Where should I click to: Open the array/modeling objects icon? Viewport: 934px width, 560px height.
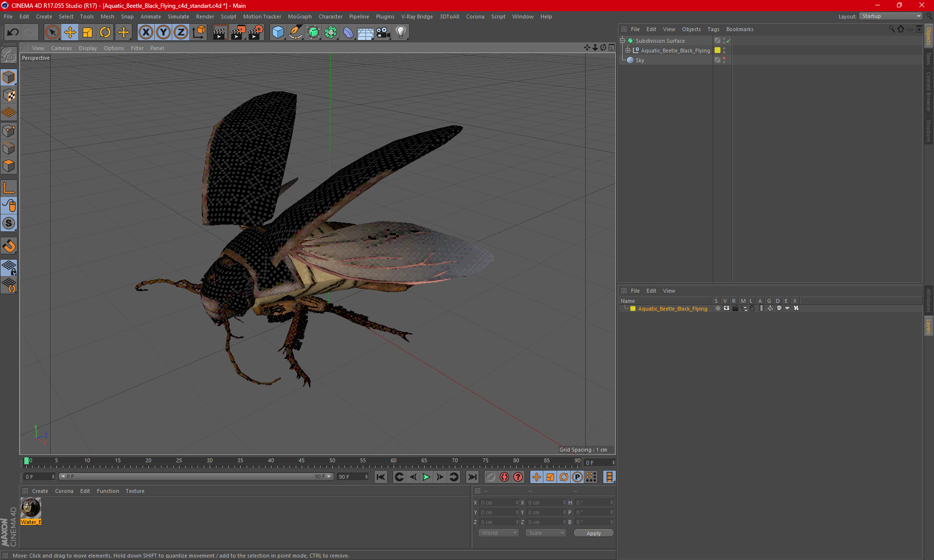pos(331,33)
